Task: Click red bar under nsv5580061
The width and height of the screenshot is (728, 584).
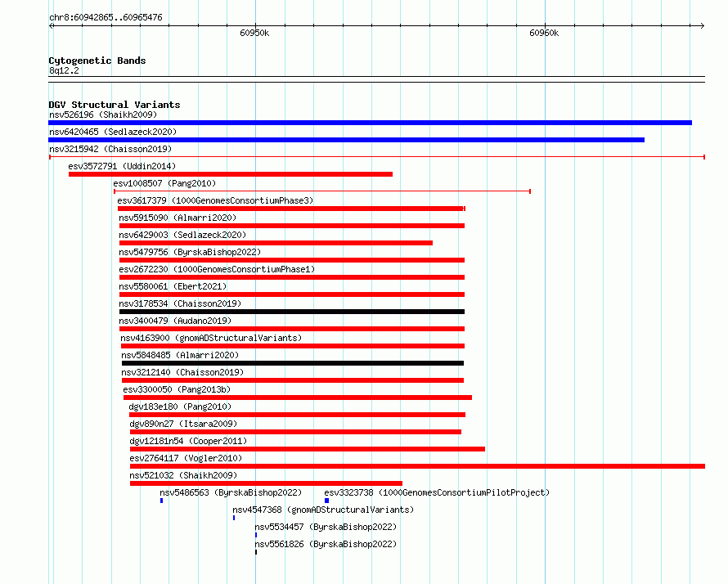Action: tap(292, 294)
